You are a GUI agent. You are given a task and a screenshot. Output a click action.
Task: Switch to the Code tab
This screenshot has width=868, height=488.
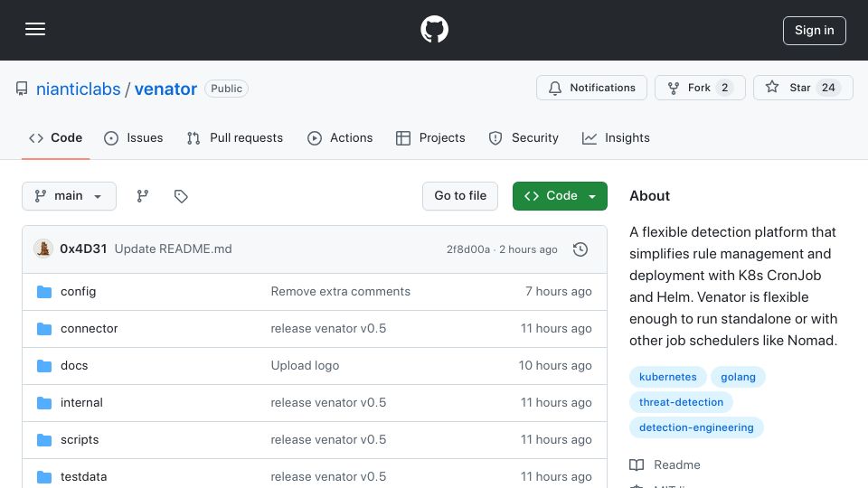coord(55,137)
